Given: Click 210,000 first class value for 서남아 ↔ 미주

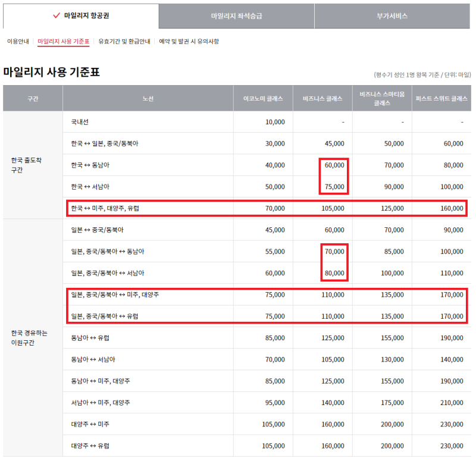Looking at the screenshot, I should pyautogui.click(x=452, y=403).
